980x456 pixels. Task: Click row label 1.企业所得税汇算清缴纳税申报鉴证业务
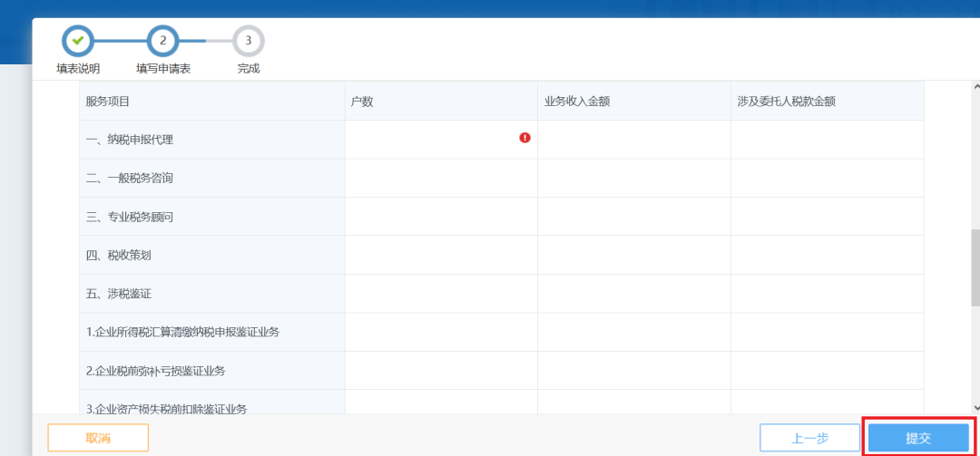[x=182, y=333]
